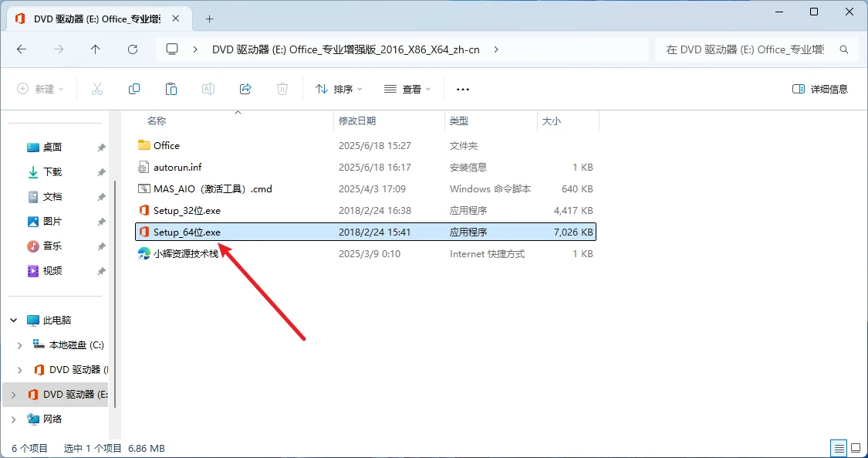Open the 查看 view dropdown

[x=407, y=89]
